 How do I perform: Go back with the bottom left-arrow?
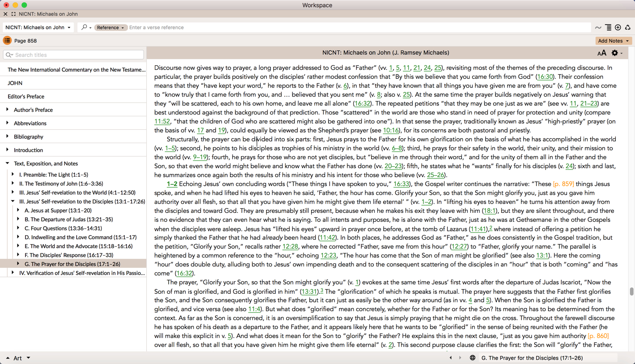[450, 358]
